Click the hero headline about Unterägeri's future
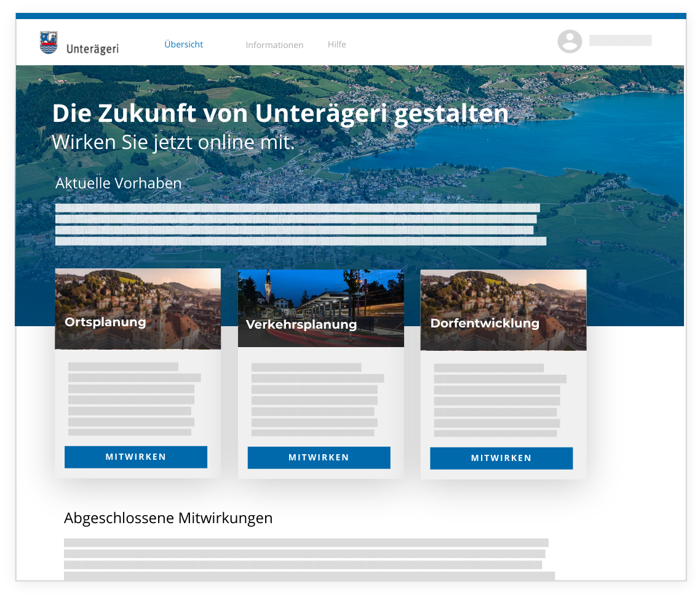Screen dimensions: 700x597 click(280, 113)
